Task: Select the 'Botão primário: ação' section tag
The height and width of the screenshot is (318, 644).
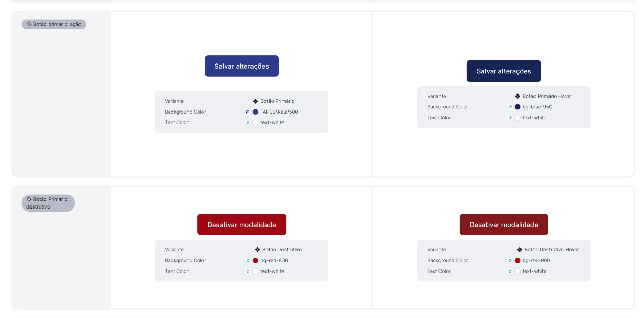Action: point(54,24)
